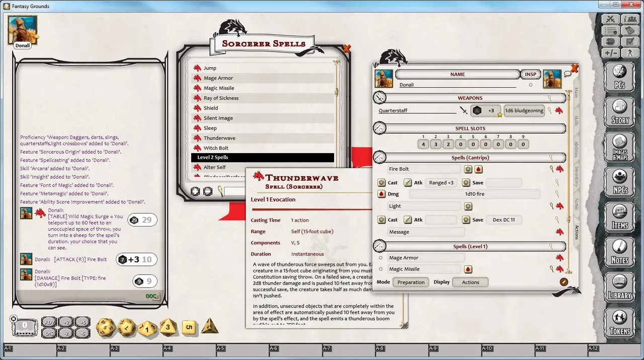Toggle Magic Missile prepared circle
The height and width of the screenshot is (360, 644).
coord(381,269)
